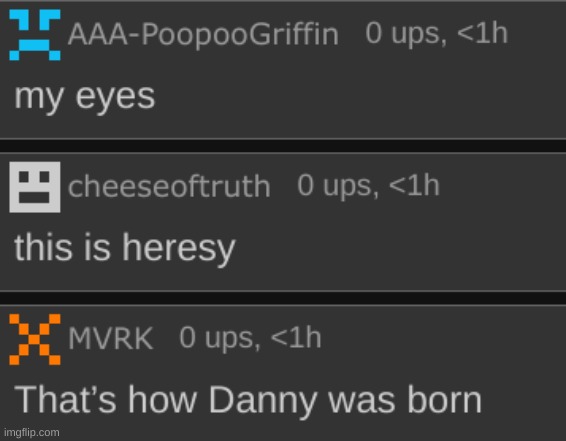
Task: Click '<1h' timestamp on MVRK's comment
Action: pyautogui.click(x=296, y=337)
